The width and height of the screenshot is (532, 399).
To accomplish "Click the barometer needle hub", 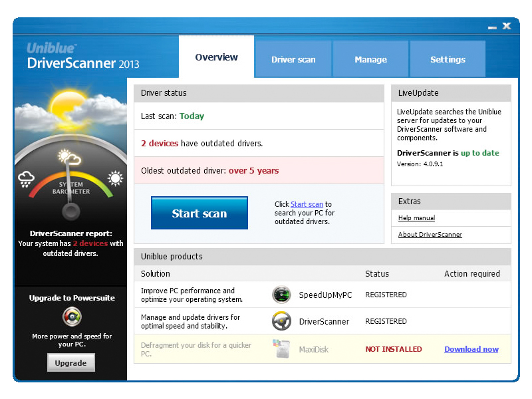I will [71, 211].
